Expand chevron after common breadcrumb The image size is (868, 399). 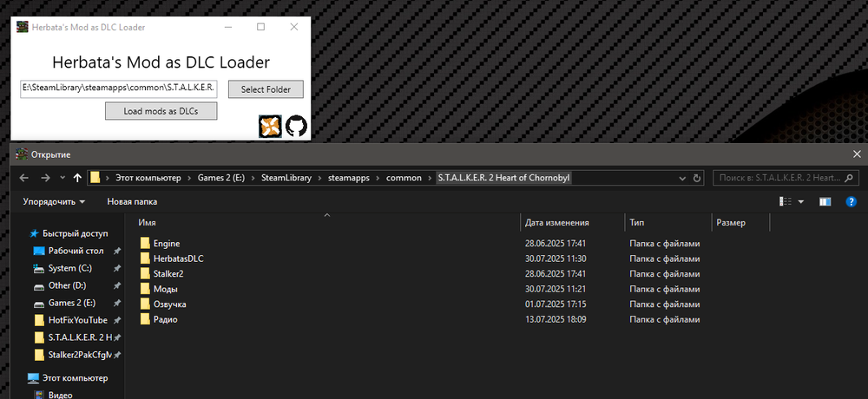[x=430, y=178]
